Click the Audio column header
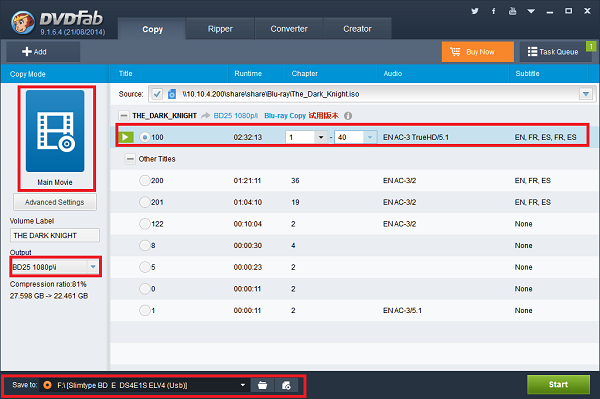The height and width of the screenshot is (399, 600). [443, 73]
